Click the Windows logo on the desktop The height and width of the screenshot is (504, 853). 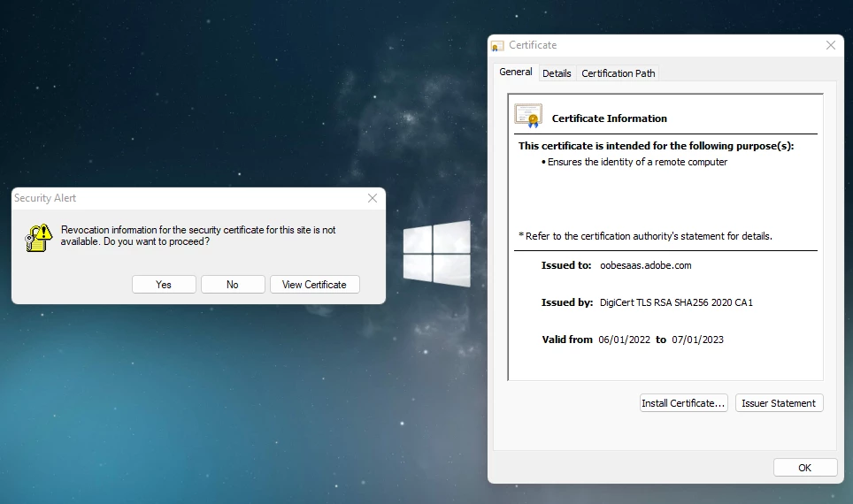(437, 254)
